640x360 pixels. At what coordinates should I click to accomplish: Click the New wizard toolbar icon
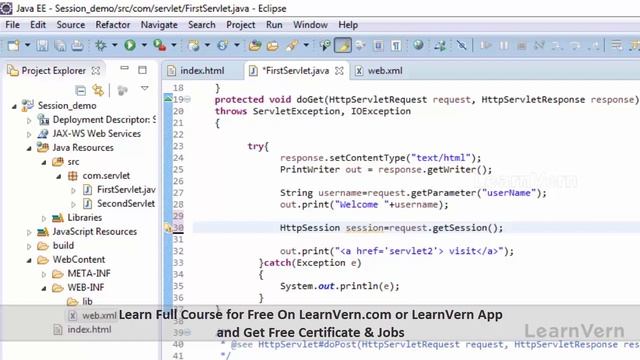coord(13,45)
